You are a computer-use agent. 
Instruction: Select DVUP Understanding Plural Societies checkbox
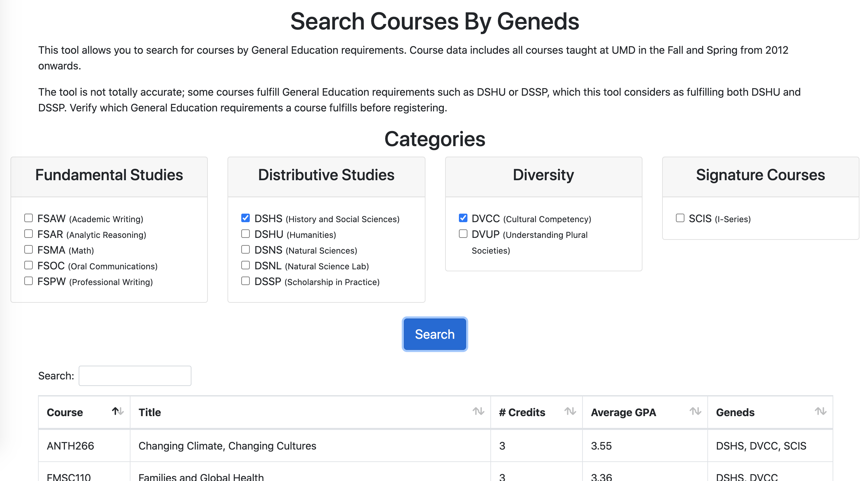pos(463,234)
